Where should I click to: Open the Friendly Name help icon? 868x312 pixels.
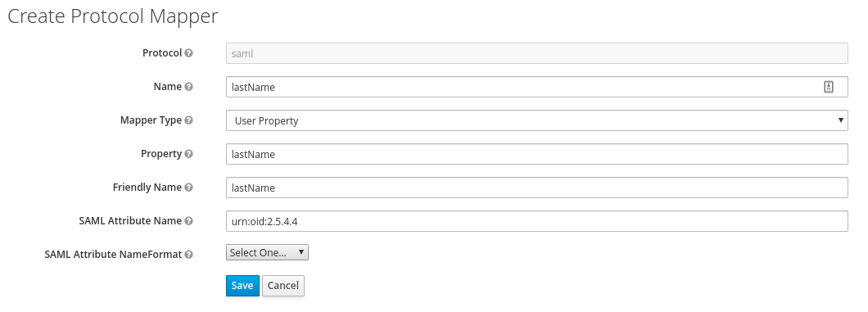coord(189,188)
